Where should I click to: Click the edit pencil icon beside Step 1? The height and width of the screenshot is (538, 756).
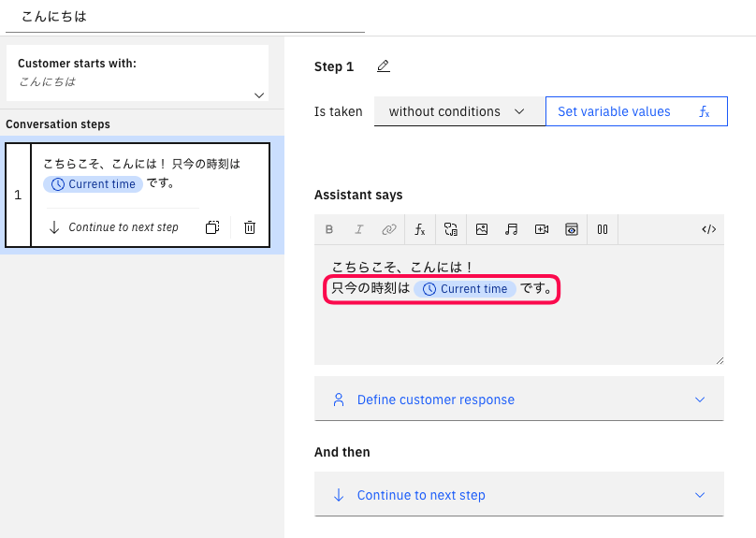click(384, 66)
